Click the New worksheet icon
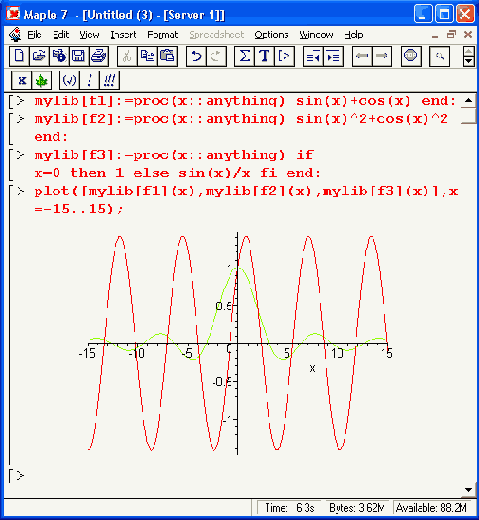 19,56
